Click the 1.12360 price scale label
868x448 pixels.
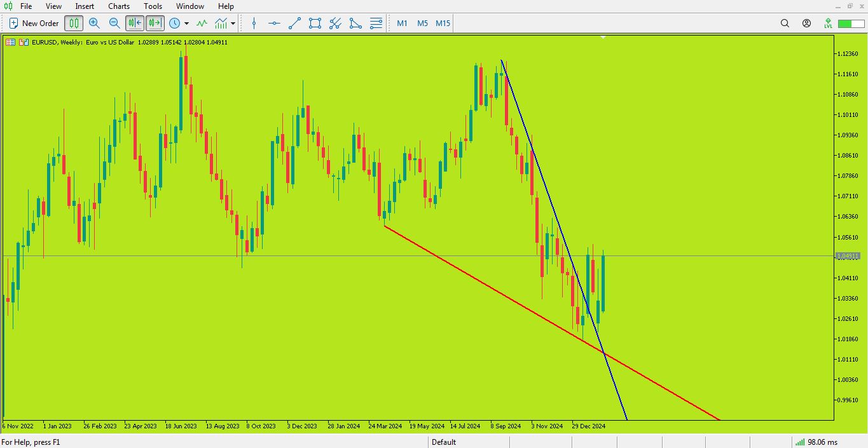pyautogui.click(x=849, y=53)
